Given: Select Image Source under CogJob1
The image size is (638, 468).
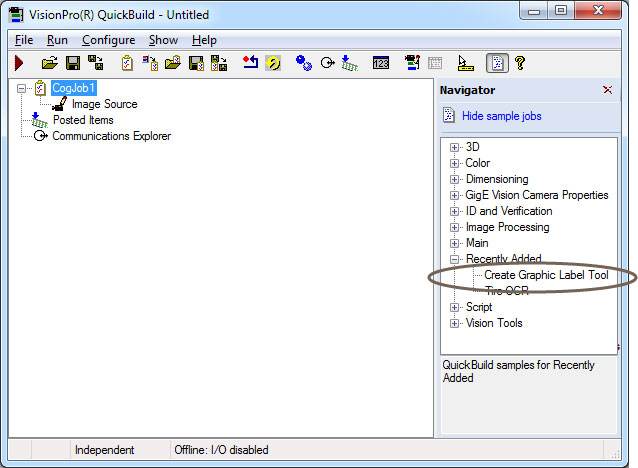Looking at the screenshot, I should pos(104,104).
